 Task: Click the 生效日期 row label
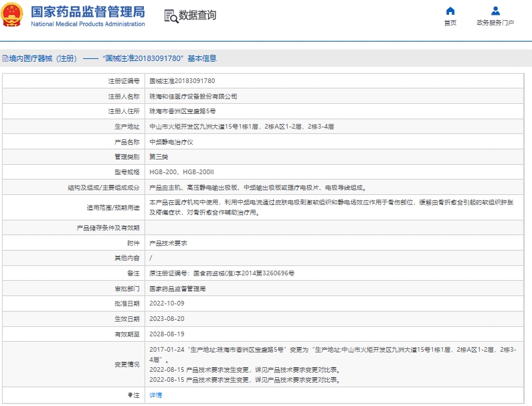click(127, 319)
